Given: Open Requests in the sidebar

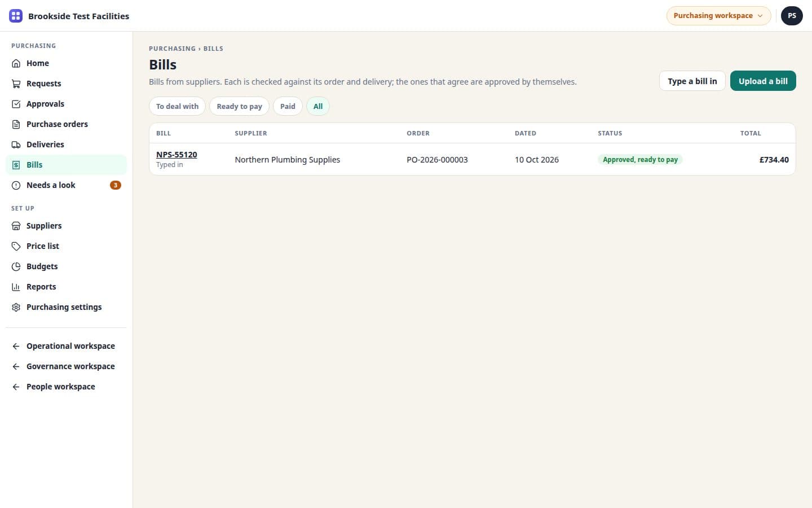Looking at the screenshot, I should click(66, 84).
